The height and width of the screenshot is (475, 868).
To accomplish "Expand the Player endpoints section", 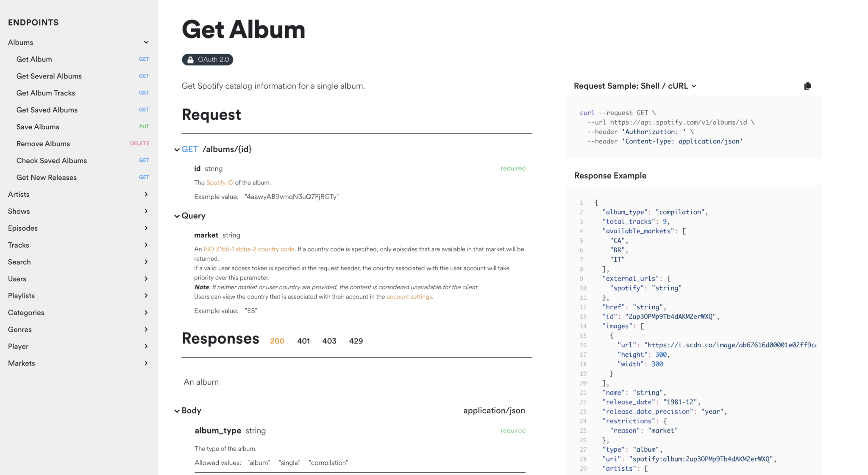I will 146,346.
